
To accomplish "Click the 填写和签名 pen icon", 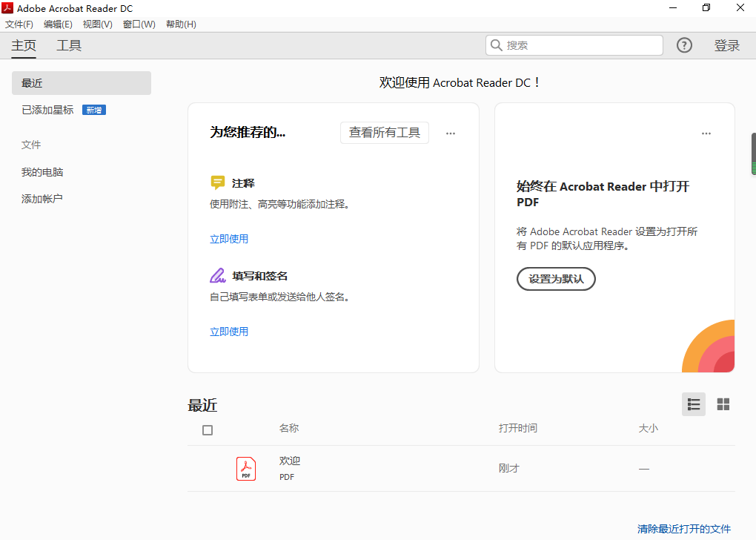I will pos(217,276).
